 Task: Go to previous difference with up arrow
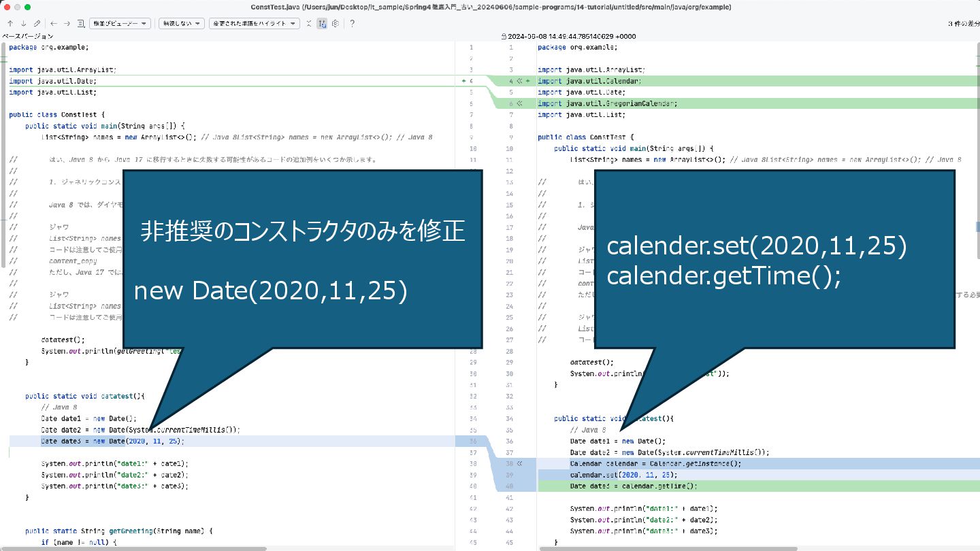pos(10,23)
